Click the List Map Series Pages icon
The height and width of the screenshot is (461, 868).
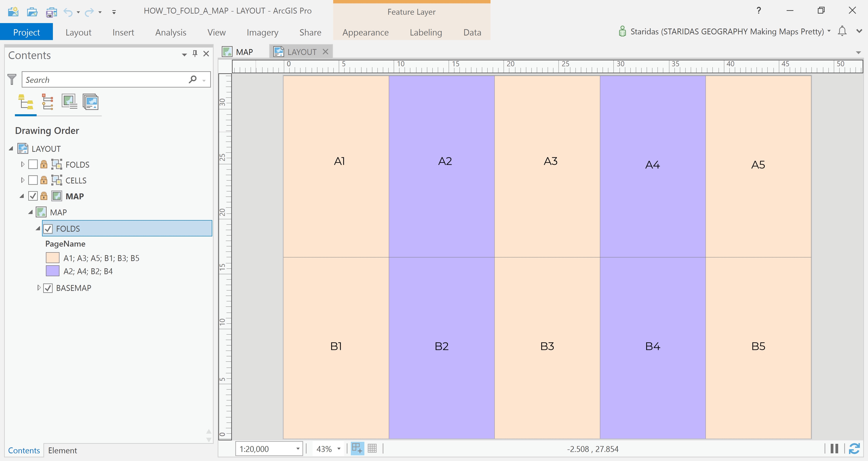click(91, 102)
